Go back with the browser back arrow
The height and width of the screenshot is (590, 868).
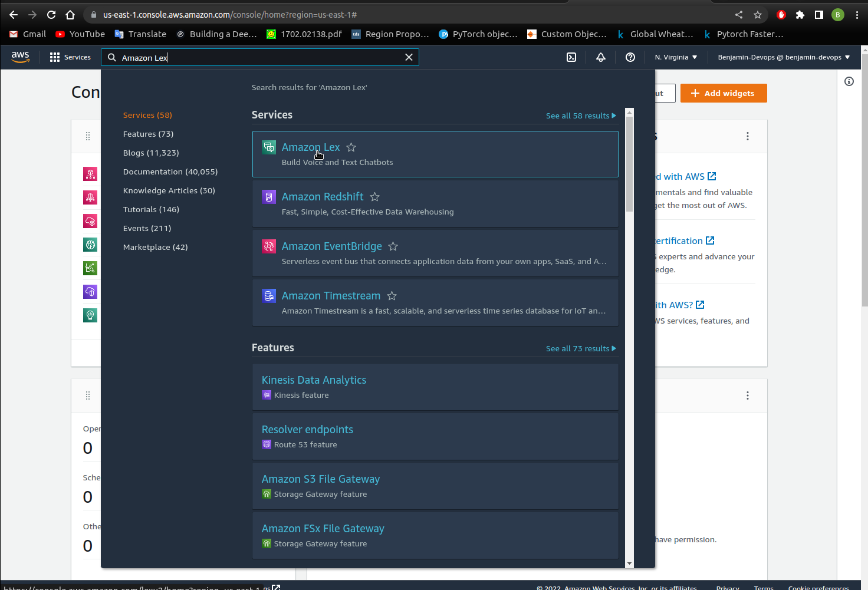14,15
